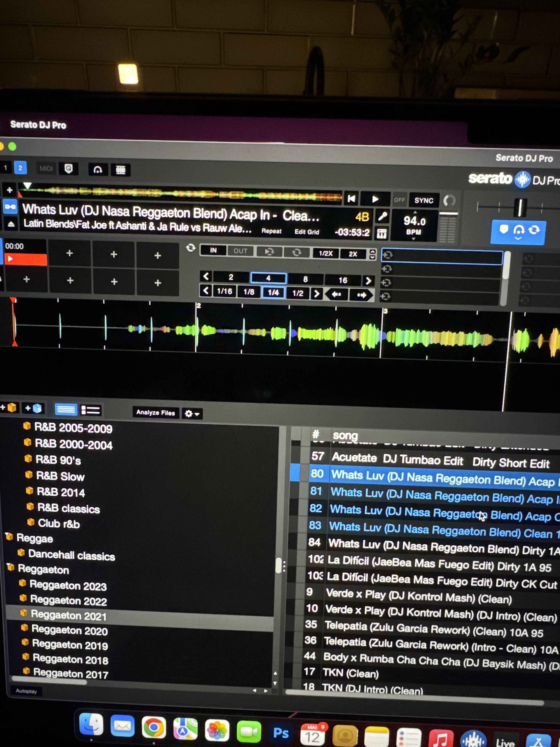The width and height of the screenshot is (560, 747).
Task: Lower BPM with small down arrow
Action: (x=414, y=239)
